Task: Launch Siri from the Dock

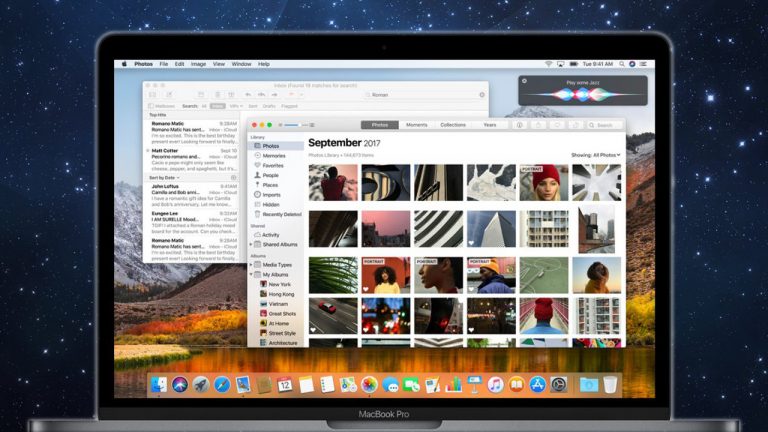Action: pyautogui.click(x=180, y=384)
